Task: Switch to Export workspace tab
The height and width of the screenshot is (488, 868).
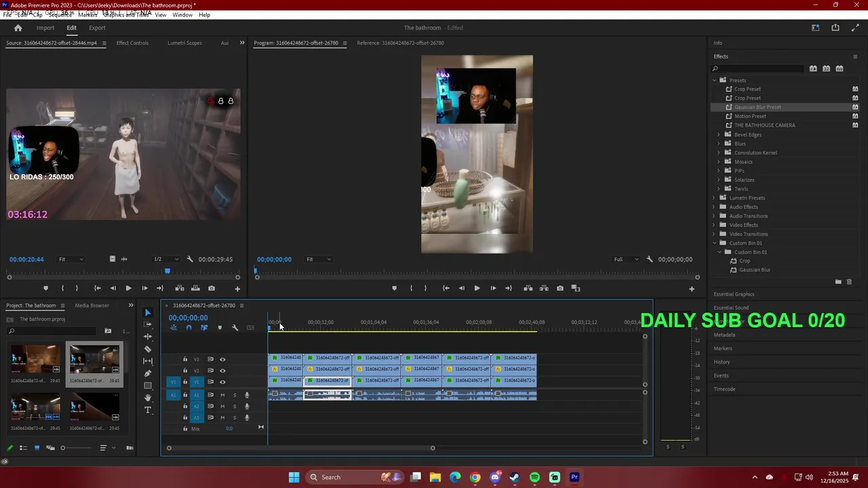Action: pos(97,28)
